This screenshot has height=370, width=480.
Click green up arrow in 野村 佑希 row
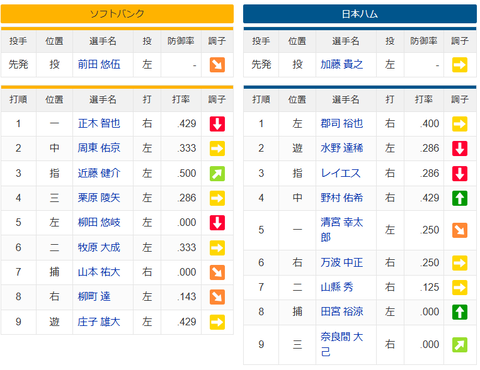point(460,198)
